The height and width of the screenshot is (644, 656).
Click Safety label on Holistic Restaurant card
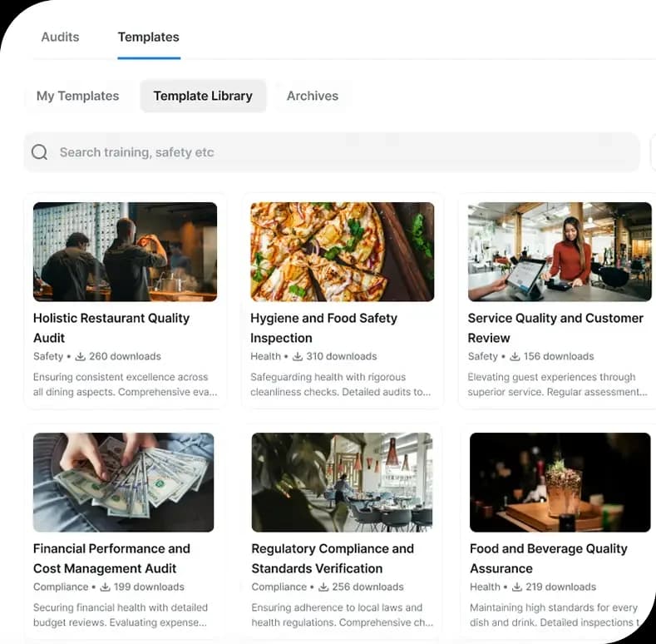(x=48, y=356)
